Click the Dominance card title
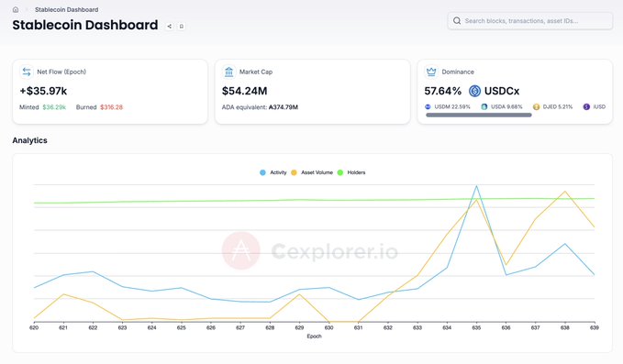 click(x=458, y=72)
